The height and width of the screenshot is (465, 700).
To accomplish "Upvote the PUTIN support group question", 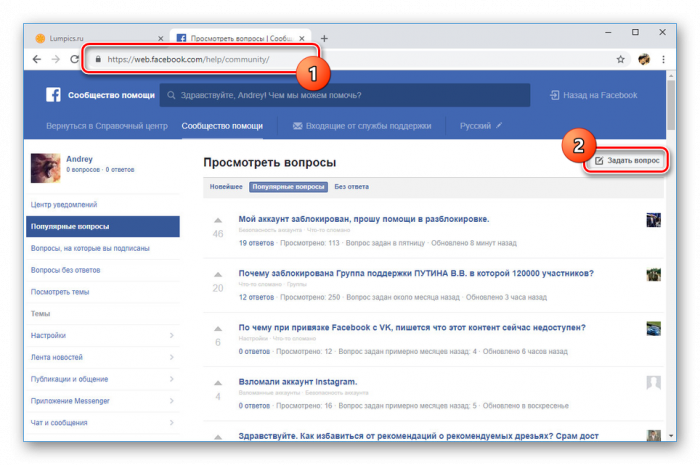I will pyautogui.click(x=217, y=274).
